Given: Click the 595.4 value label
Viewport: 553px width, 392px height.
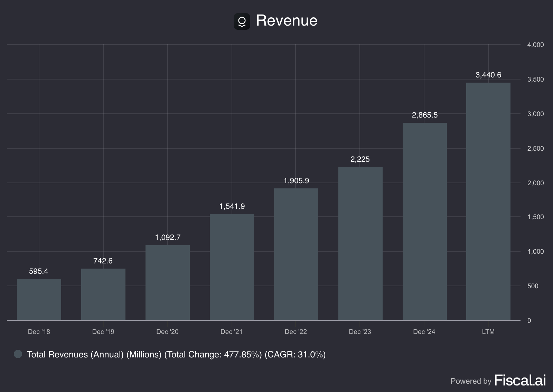Looking at the screenshot, I should [39, 271].
